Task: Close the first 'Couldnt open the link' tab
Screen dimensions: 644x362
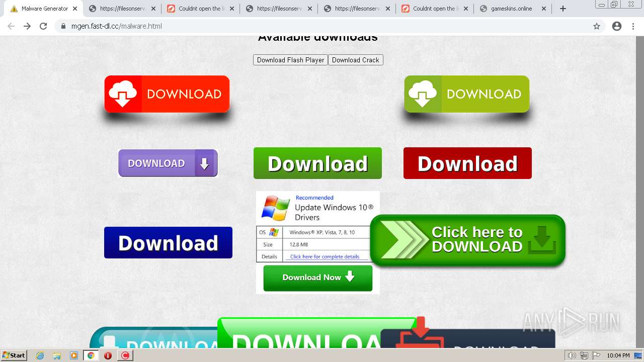Action: pos(231,9)
